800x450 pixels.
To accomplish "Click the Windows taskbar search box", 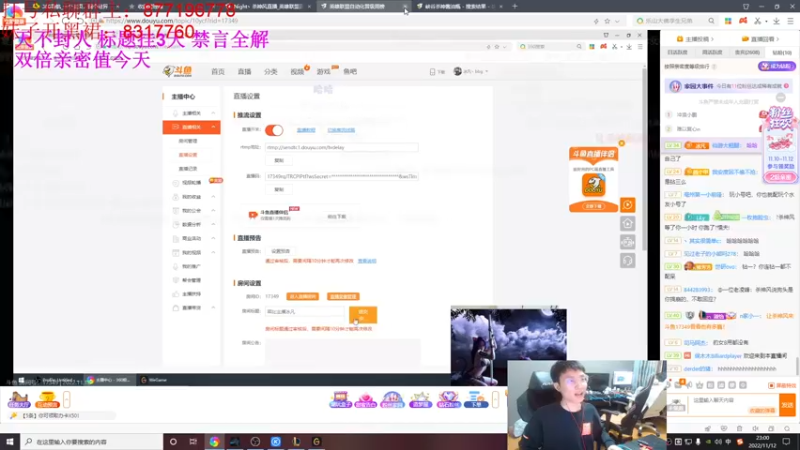I will (x=92, y=442).
